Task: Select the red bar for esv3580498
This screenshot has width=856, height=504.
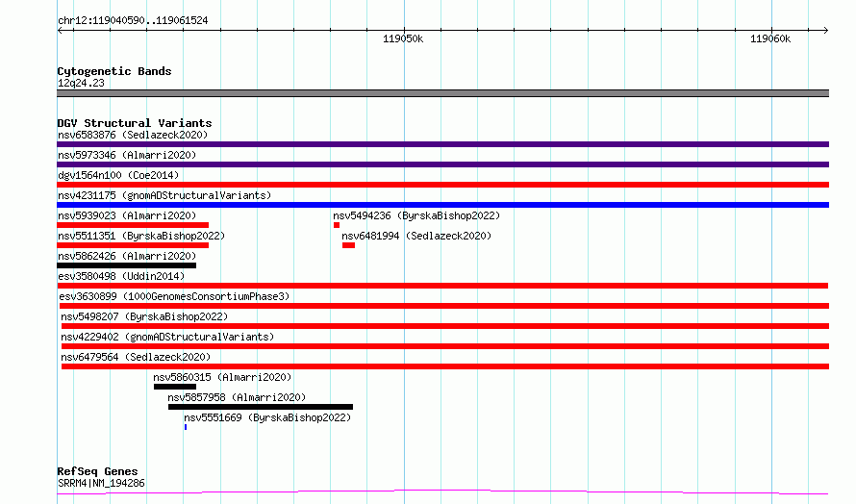Action: coord(442,286)
